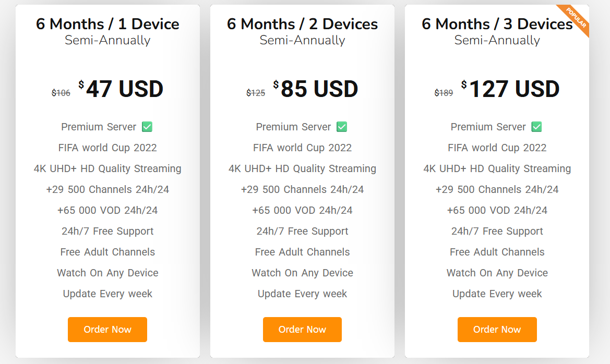Select the 6 Months / 2 Devices heading
The image size is (610, 364).
pos(302,24)
